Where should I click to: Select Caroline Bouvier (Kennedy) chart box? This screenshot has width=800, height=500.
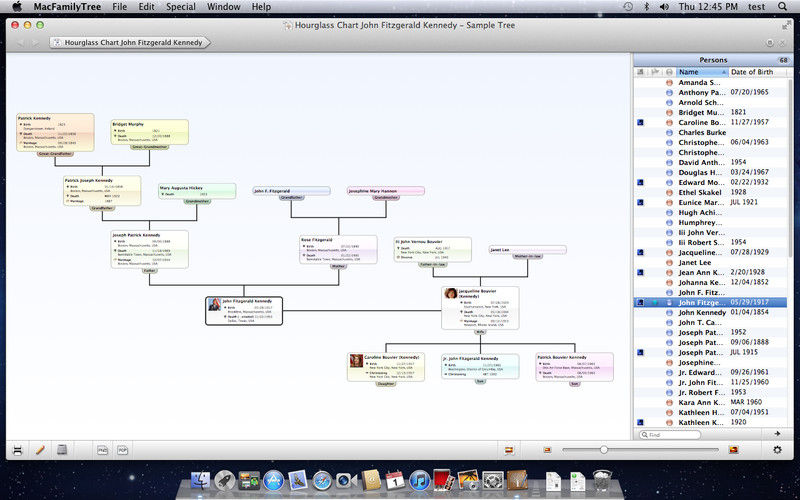(386, 367)
